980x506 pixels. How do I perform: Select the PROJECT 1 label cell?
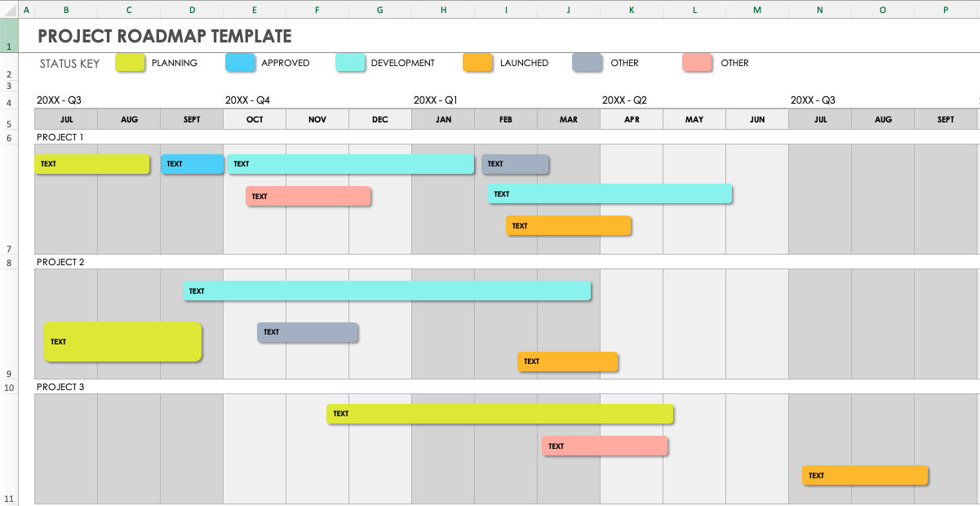tap(57, 136)
